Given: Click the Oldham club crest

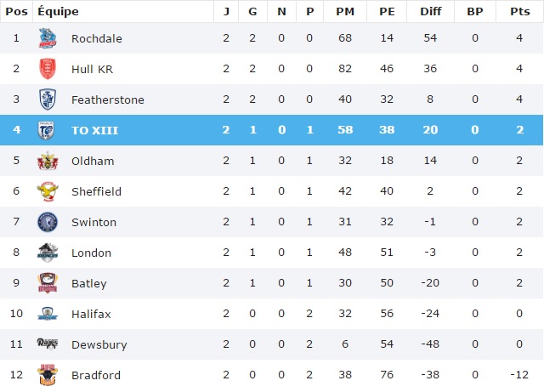Looking at the screenshot, I should click(x=48, y=161).
